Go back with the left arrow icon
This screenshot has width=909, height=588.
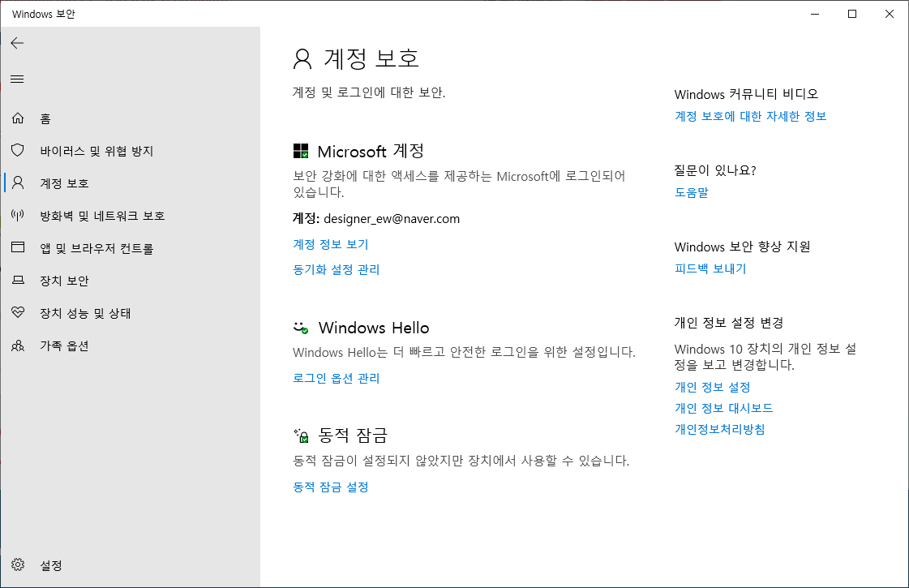click(x=17, y=43)
